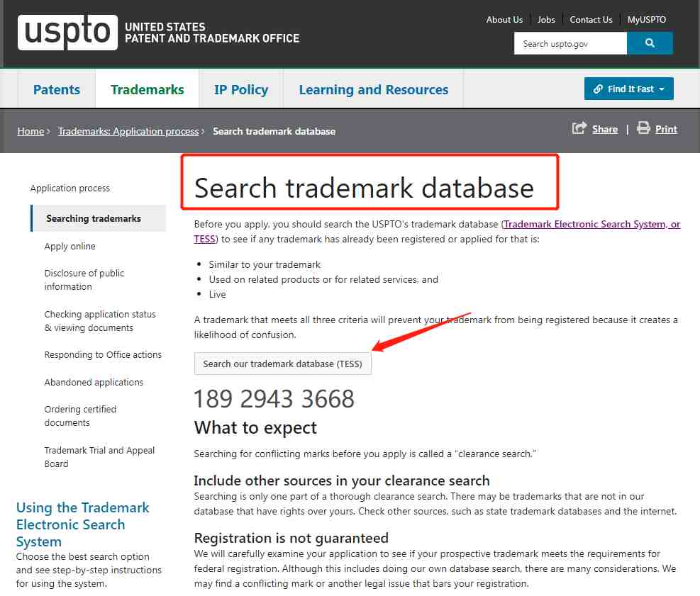
Task: Open Disclosure of public information
Action: [x=84, y=280]
